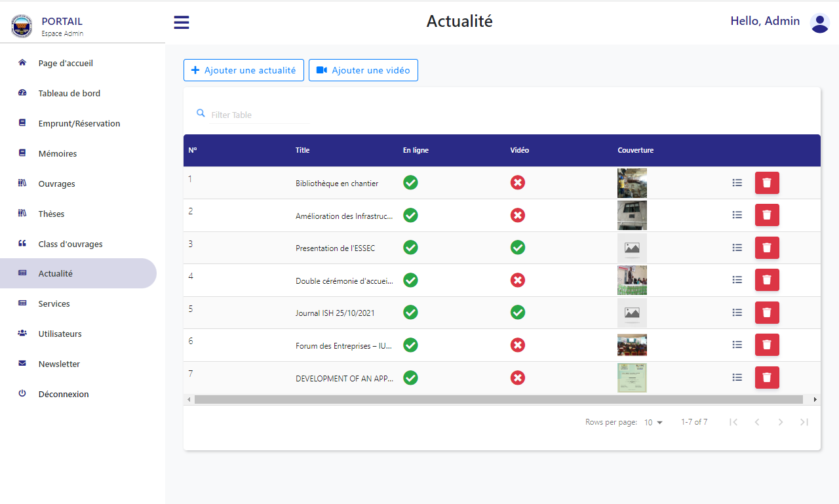
Task: Sort by the En ligne column header
Action: [x=416, y=150]
